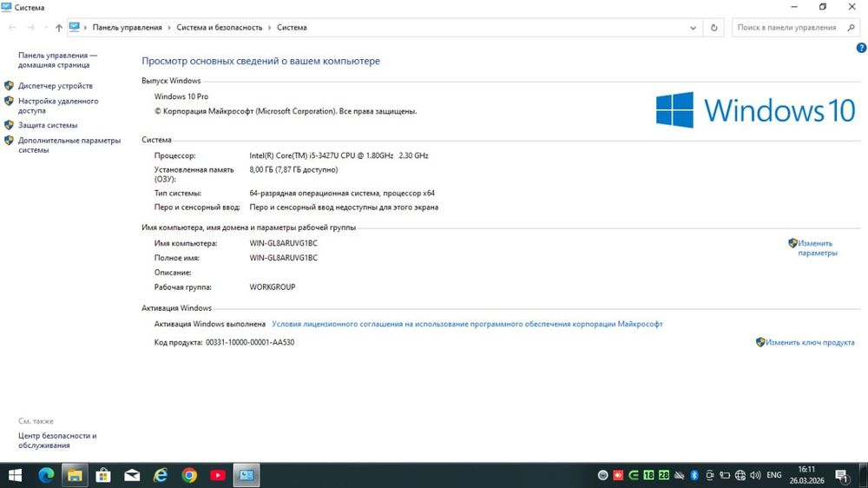Screen dimensions: 868x488
Task: Click the computer icon in address bar
Action: [x=75, y=27]
